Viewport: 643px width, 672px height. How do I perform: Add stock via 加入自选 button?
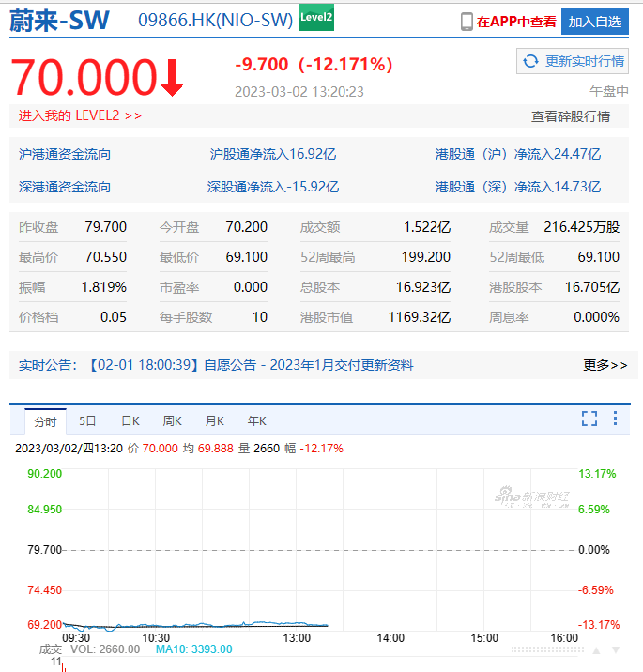tap(595, 22)
